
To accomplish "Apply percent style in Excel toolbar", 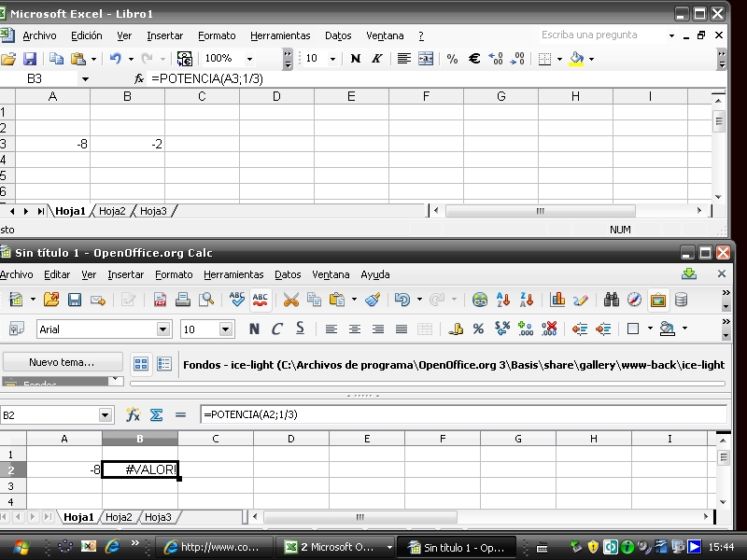I will (x=452, y=59).
